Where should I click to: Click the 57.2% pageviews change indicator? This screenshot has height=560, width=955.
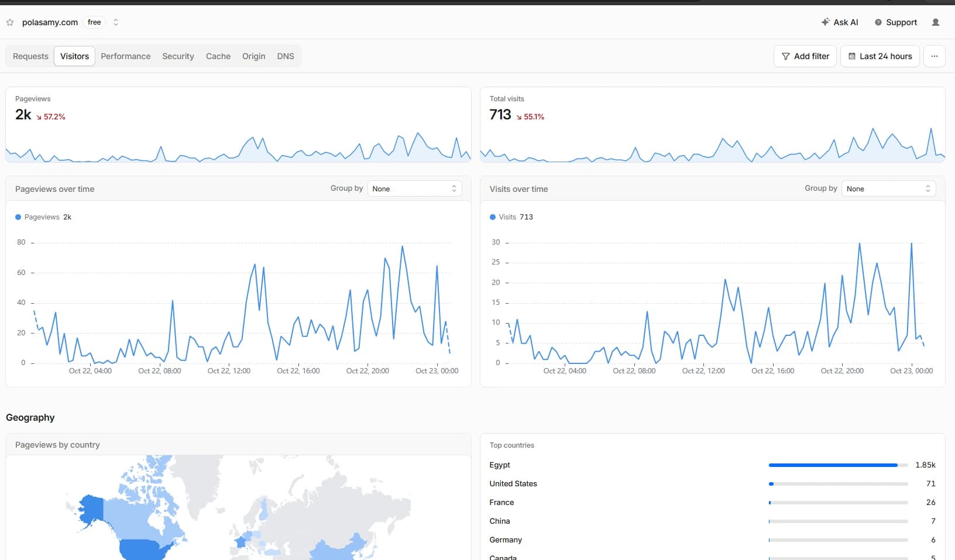pyautogui.click(x=51, y=116)
